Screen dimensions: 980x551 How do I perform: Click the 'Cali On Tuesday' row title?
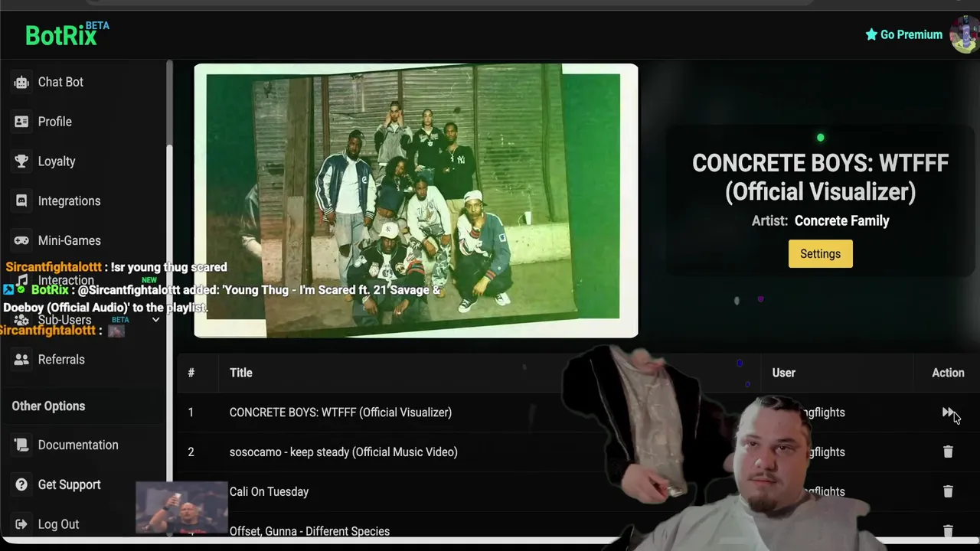(269, 491)
